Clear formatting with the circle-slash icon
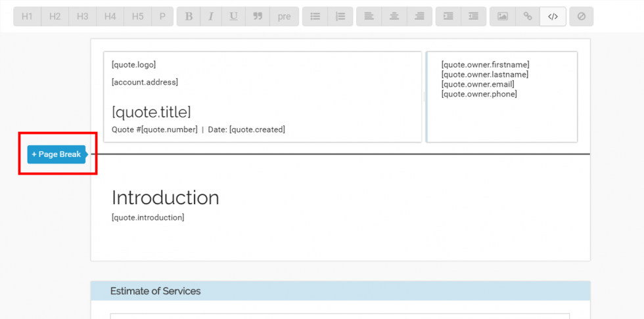This screenshot has height=319, width=644. (581, 16)
